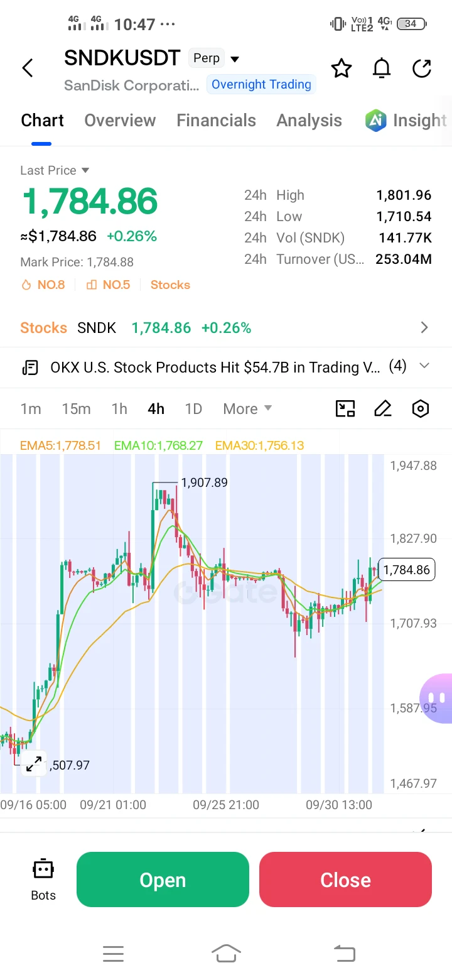Switch to the Financials tab
This screenshot has width=452, height=980.
(x=217, y=121)
